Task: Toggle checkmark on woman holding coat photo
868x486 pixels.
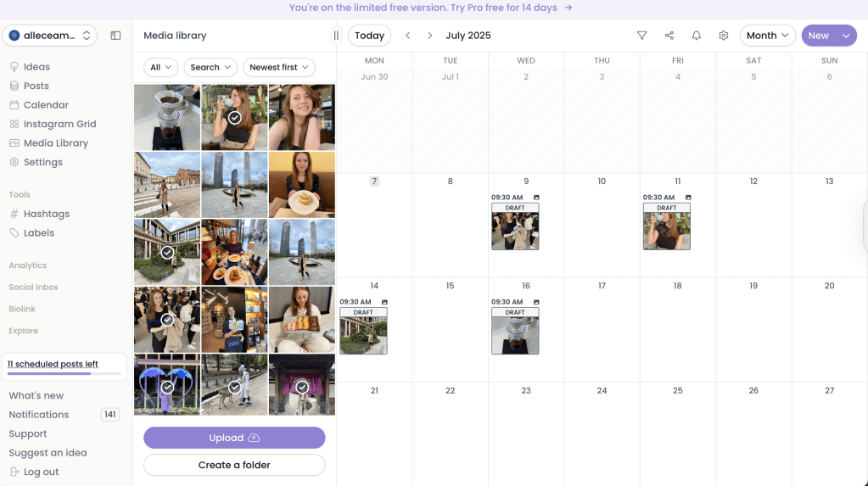Action: [x=167, y=320]
